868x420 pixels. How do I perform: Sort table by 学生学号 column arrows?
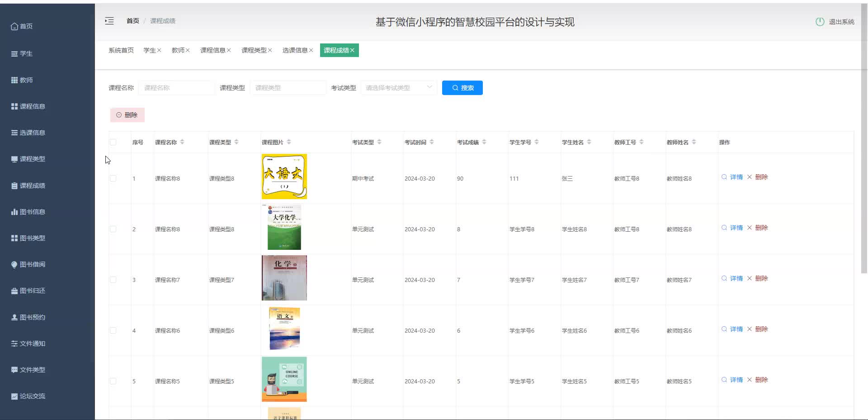(537, 142)
